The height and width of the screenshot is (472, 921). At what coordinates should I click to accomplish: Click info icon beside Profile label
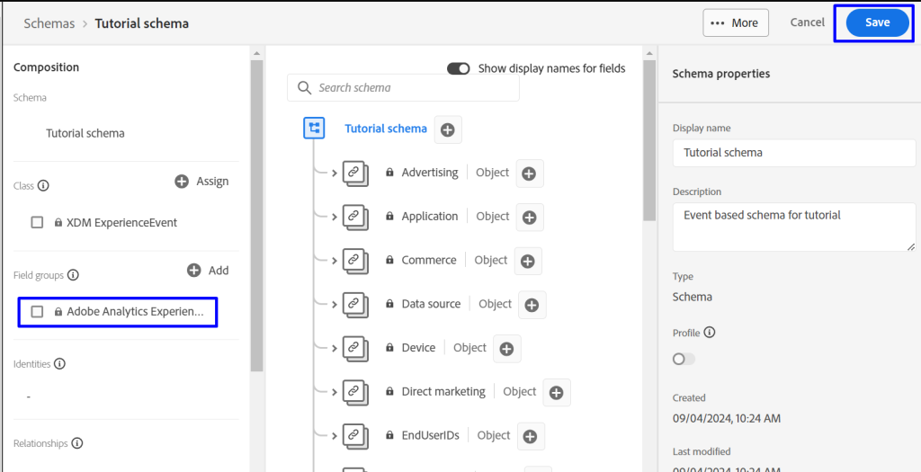click(x=709, y=333)
